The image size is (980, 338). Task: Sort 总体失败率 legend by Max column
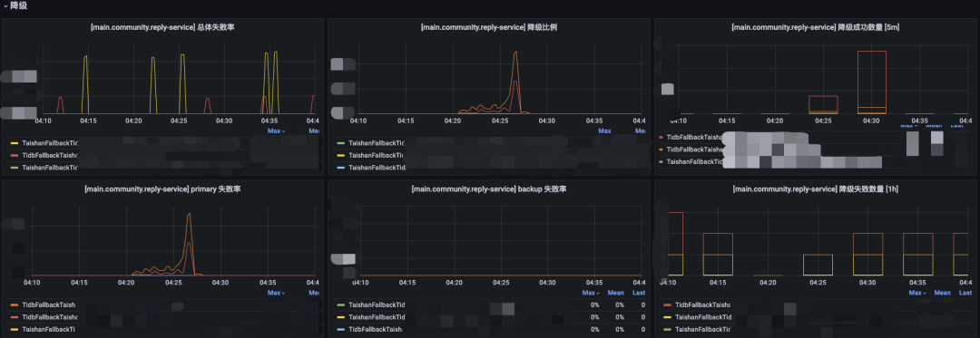click(x=276, y=131)
